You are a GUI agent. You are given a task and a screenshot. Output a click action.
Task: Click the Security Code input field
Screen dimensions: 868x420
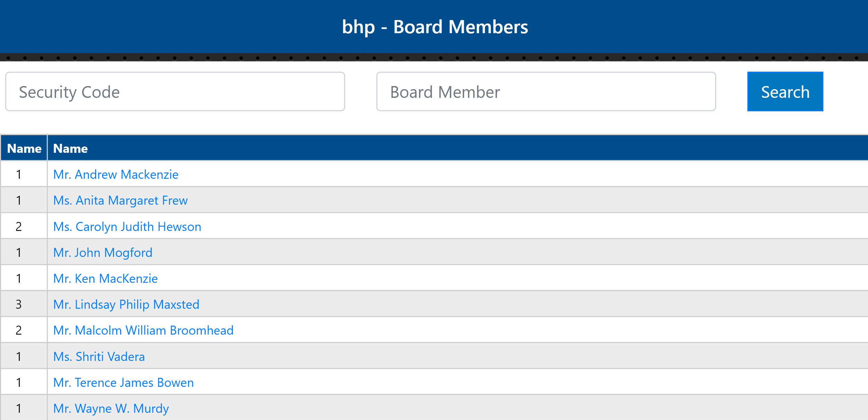(175, 92)
